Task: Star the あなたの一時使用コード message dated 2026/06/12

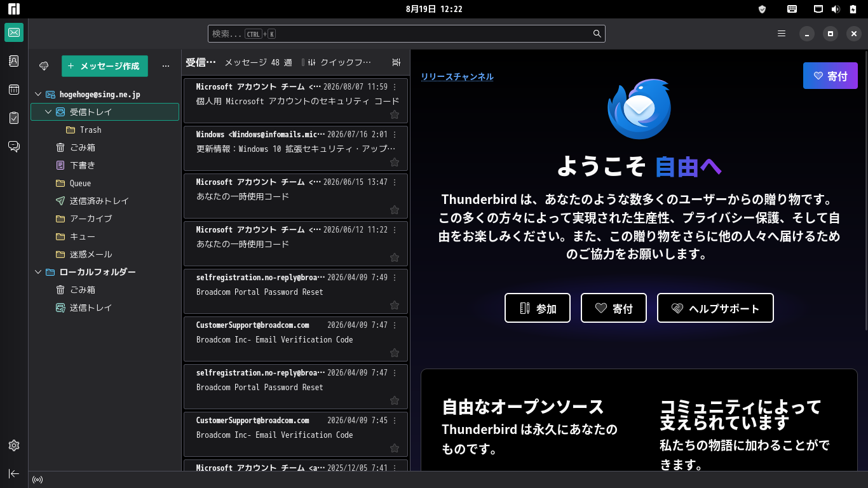Action: (x=395, y=257)
